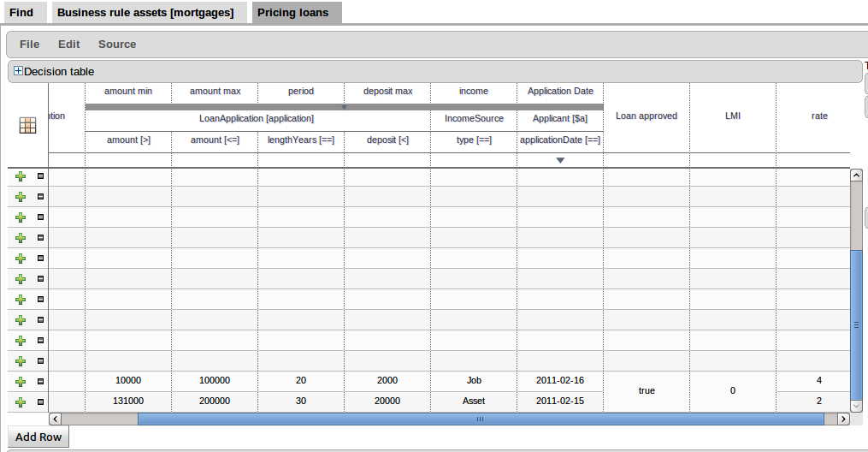Image resolution: width=868 pixels, height=452 pixels.
Task: Open the File menu
Action: pos(29,45)
